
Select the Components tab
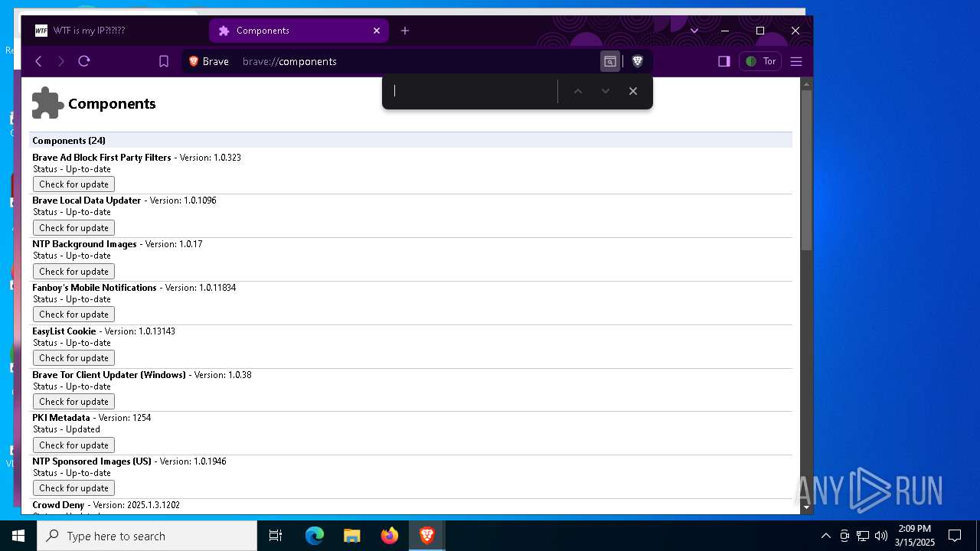tap(299, 31)
